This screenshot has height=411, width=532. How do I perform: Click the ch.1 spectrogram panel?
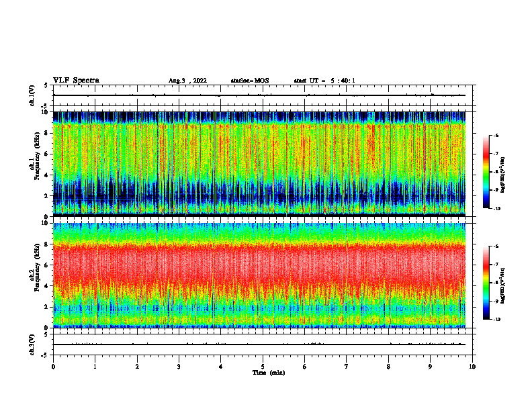(259, 164)
